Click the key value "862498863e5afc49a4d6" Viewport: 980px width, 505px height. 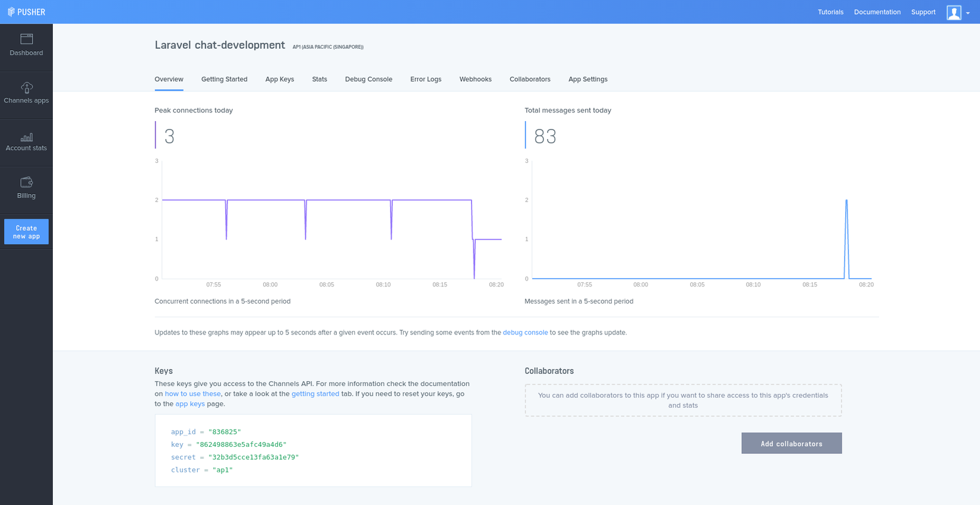coord(241,444)
